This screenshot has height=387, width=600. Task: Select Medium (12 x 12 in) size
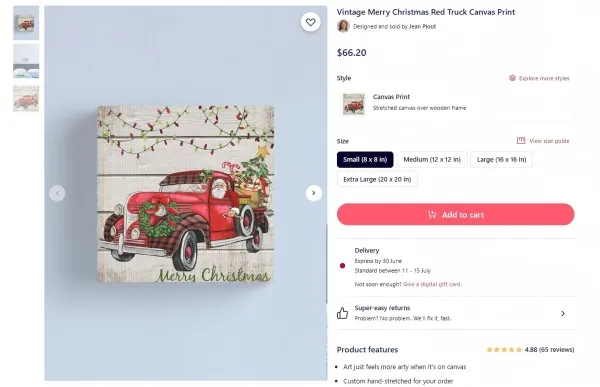point(432,160)
